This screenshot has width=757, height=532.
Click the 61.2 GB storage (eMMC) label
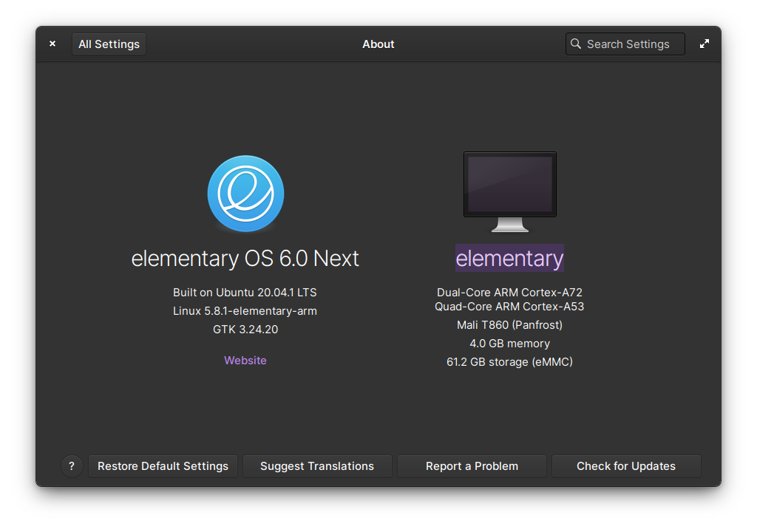point(509,362)
